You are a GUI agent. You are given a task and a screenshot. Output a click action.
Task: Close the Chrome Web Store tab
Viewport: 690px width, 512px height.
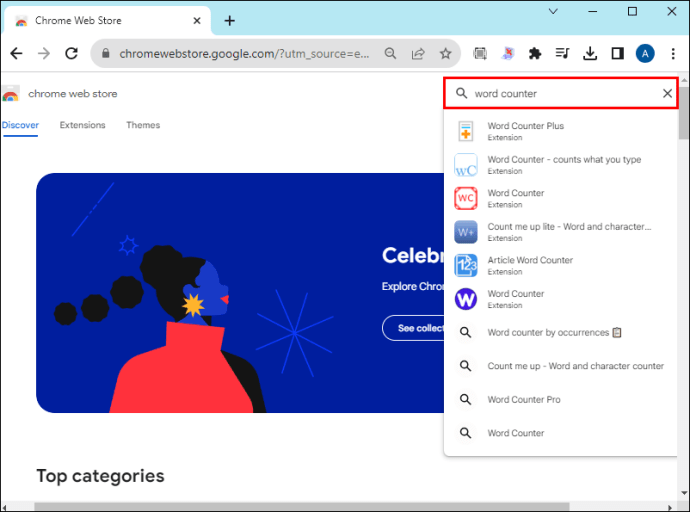[x=197, y=21]
